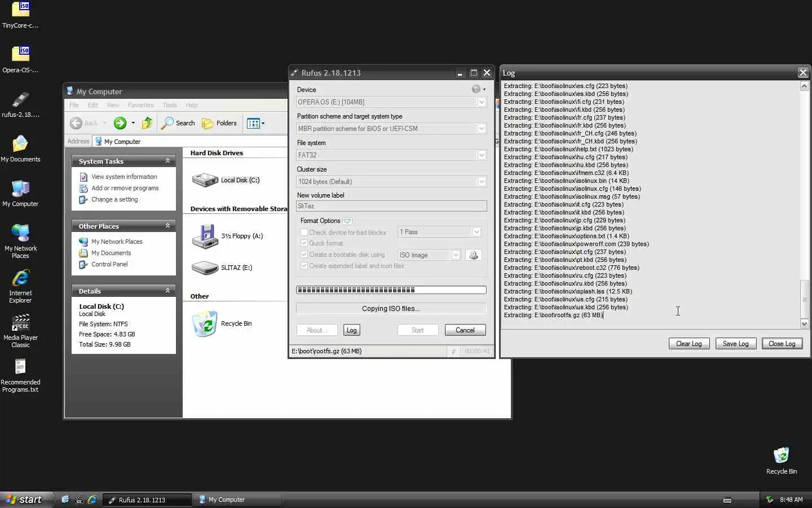Click Up folder icon in My Computer
The height and width of the screenshot is (508, 812).
point(147,123)
